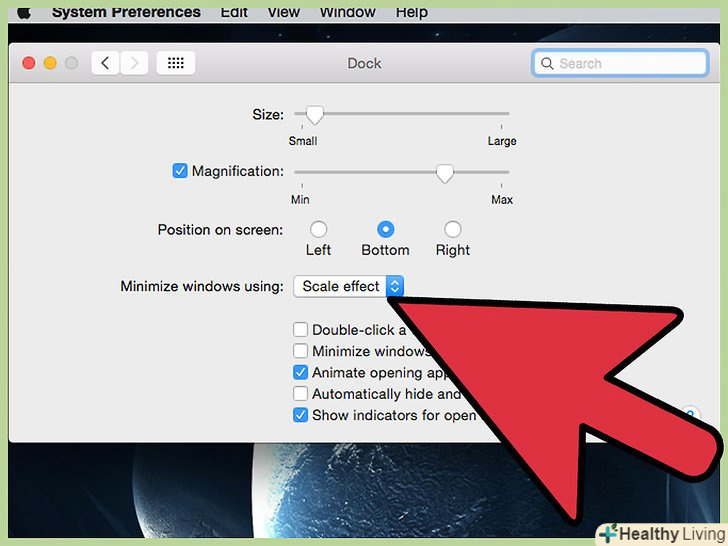Select the Left position radio button

[318, 229]
